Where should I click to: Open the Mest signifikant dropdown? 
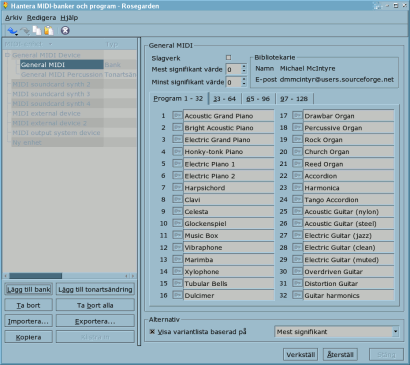[337, 332]
